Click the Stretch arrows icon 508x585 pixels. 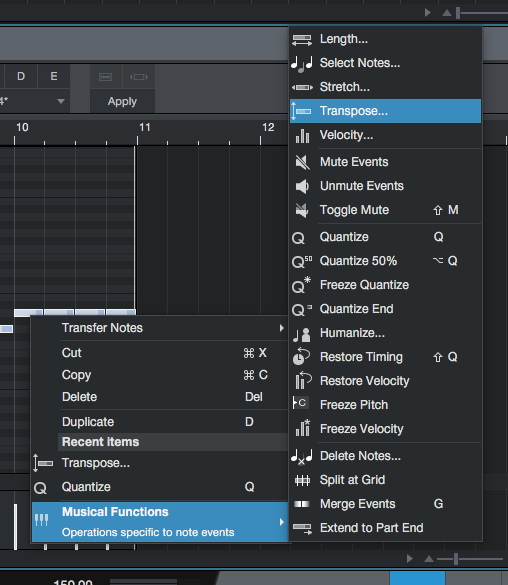302,87
